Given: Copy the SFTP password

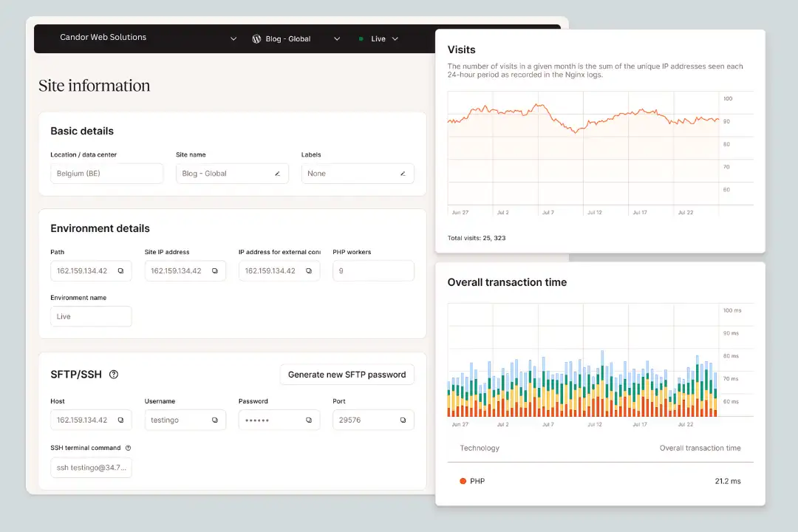Looking at the screenshot, I should pyautogui.click(x=309, y=420).
